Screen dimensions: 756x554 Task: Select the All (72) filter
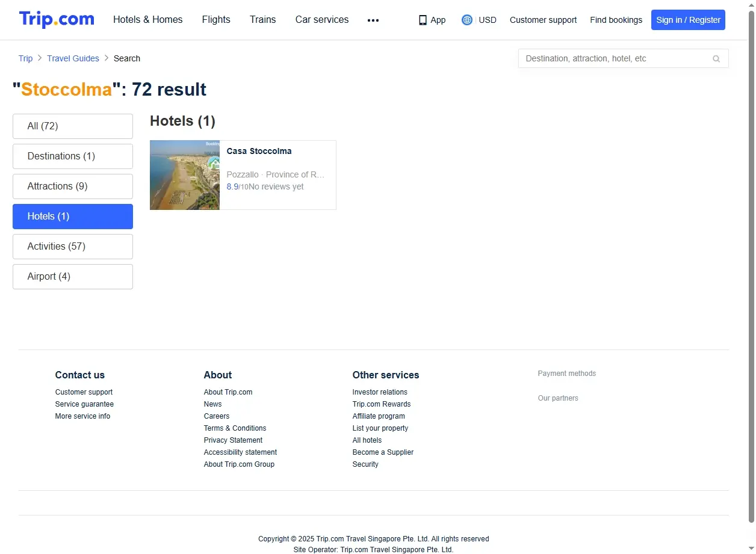click(73, 126)
